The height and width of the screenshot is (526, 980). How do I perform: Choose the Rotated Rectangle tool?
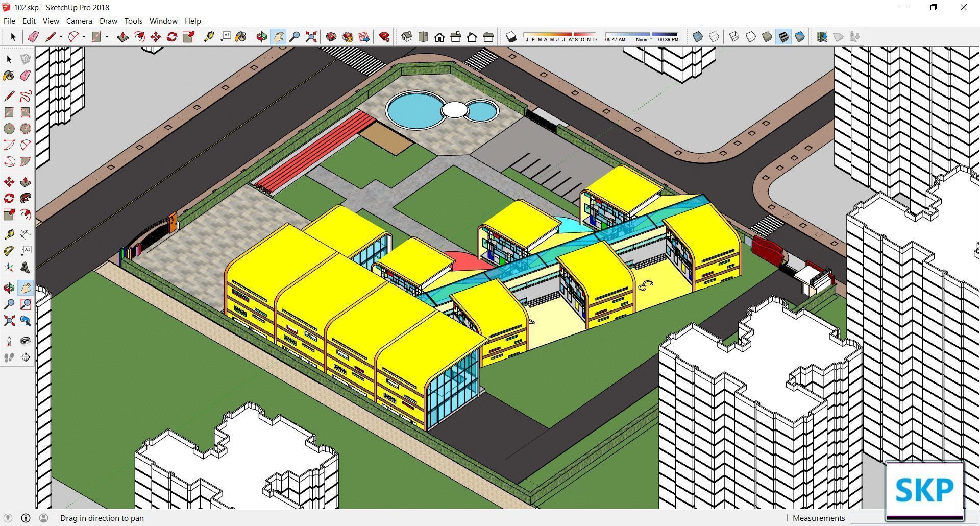coord(25,112)
